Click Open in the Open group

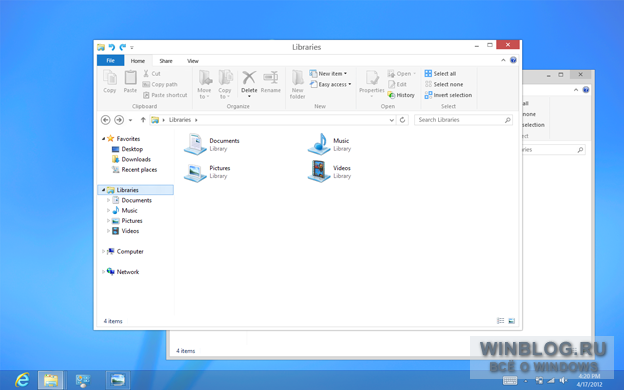[401, 74]
